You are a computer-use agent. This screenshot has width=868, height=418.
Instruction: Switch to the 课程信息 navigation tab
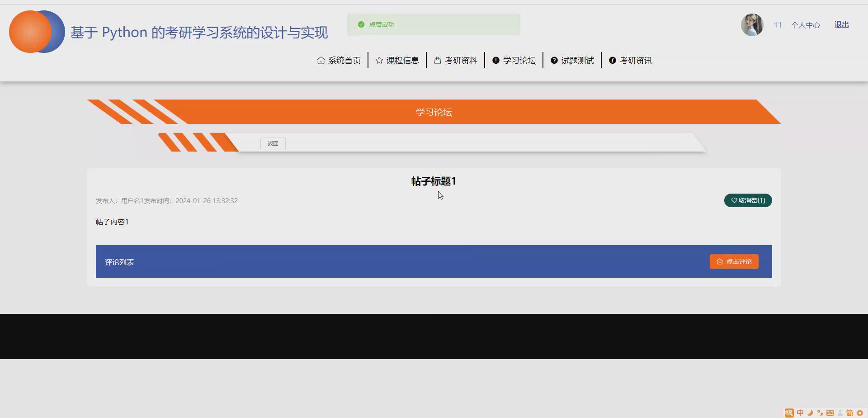coord(402,60)
